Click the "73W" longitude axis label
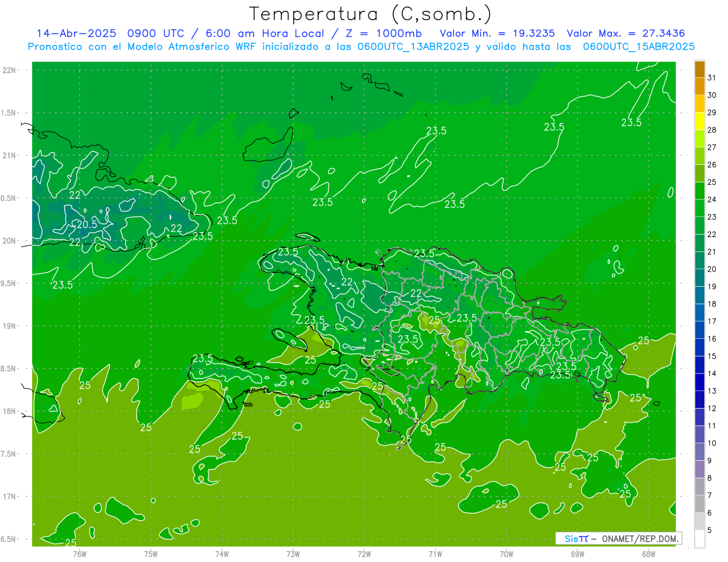 [293, 554]
